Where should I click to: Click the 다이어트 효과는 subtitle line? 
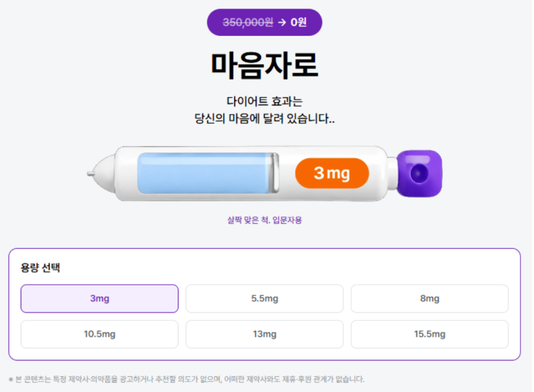[x=265, y=101]
